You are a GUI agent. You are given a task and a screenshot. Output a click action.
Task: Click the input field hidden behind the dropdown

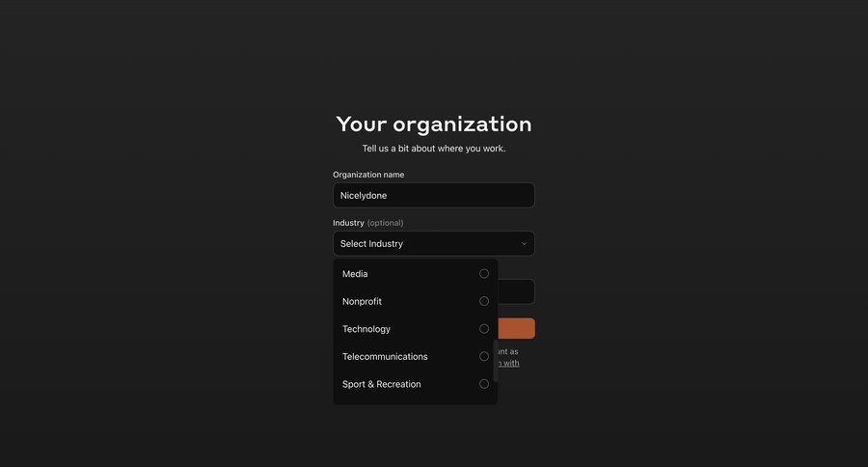point(517,292)
